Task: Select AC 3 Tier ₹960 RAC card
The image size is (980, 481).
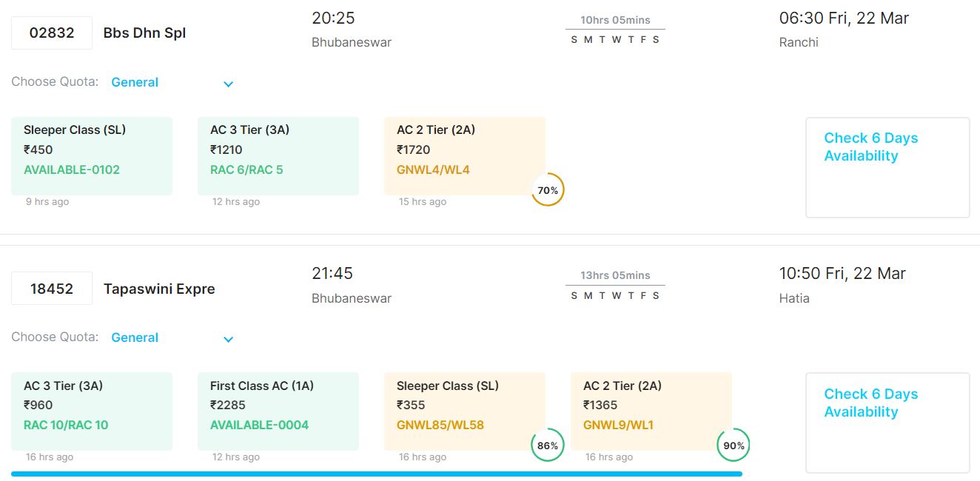Action: point(92,411)
